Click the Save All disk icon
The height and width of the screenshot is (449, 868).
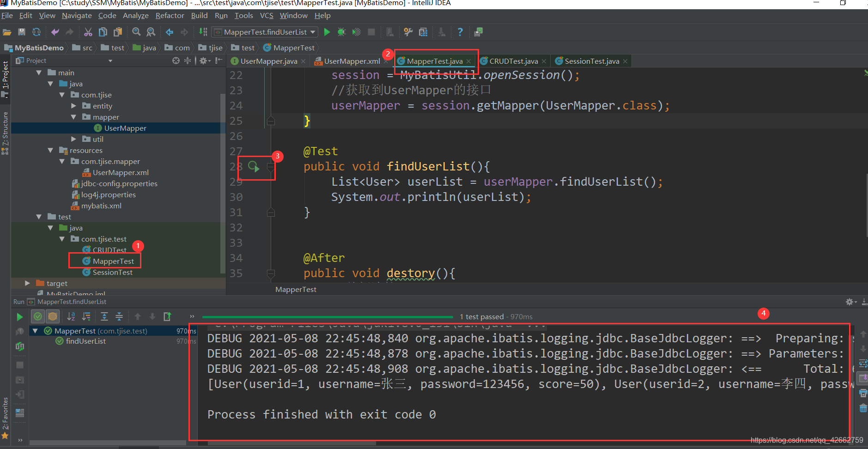pos(22,32)
